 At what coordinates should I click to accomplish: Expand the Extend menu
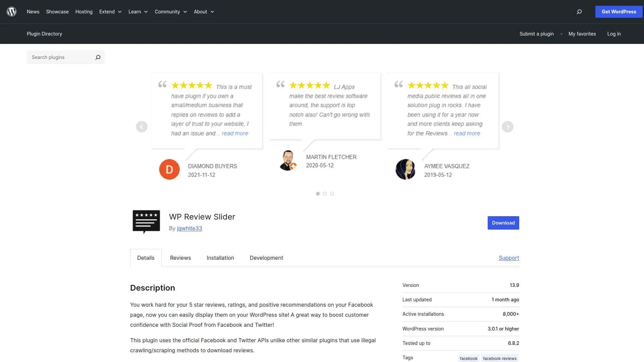pos(110,12)
